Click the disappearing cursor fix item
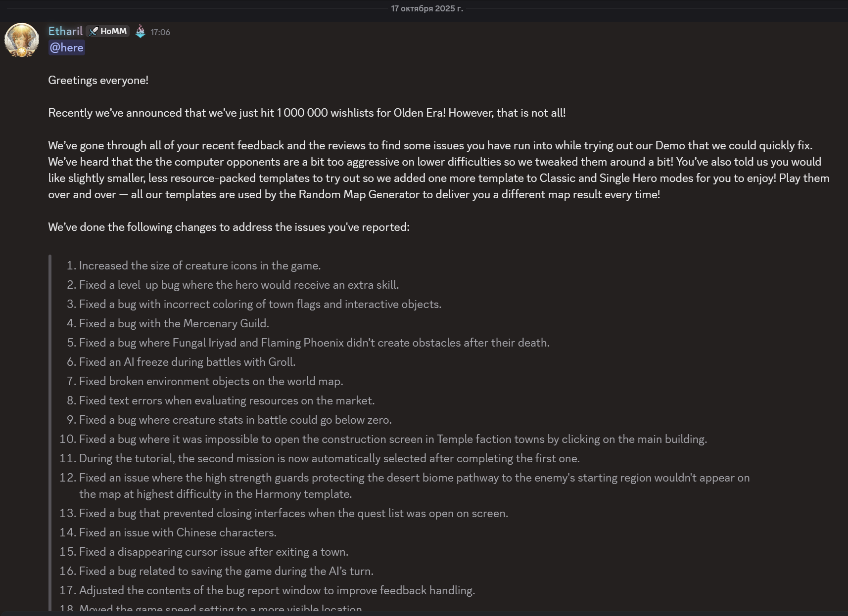The height and width of the screenshot is (616, 848). [213, 552]
